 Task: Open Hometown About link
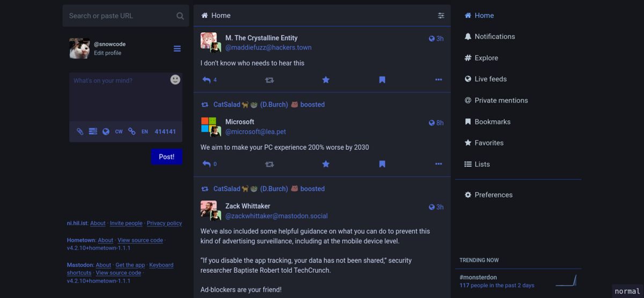tap(105, 240)
